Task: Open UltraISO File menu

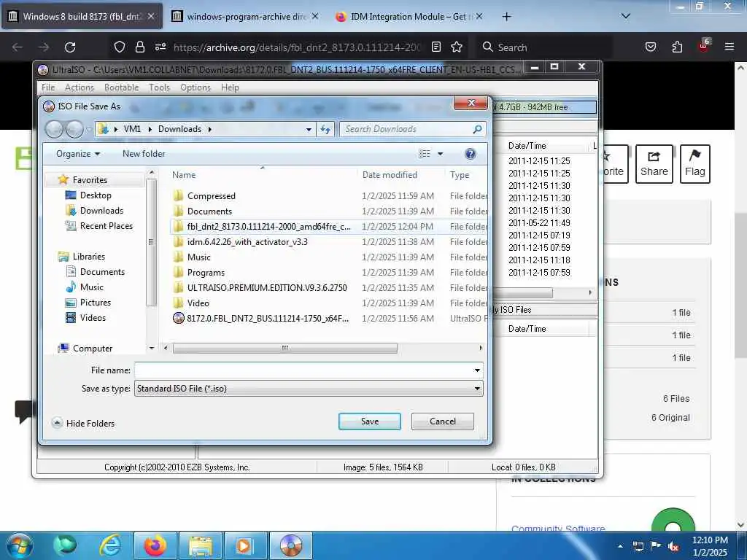Action: click(48, 87)
